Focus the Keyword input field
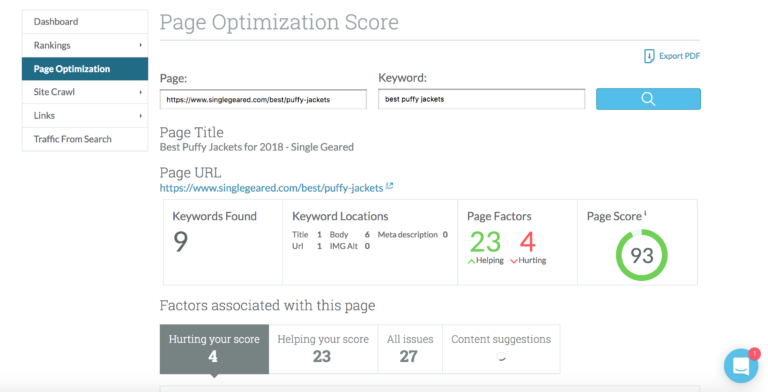This screenshot has height=392, width=768. (x=481, y=99)
